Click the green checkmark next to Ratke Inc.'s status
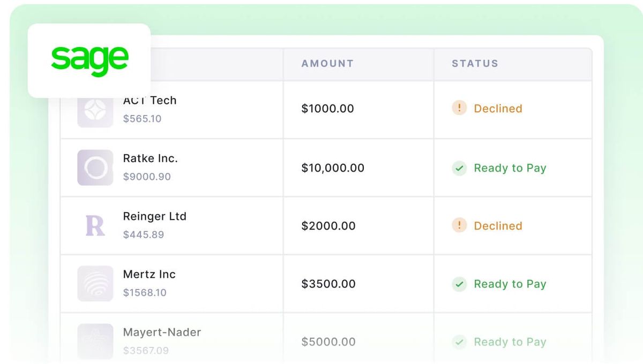The width and height of the screenshot is (643, 364). pyautogui.click(x=459, y=168)
